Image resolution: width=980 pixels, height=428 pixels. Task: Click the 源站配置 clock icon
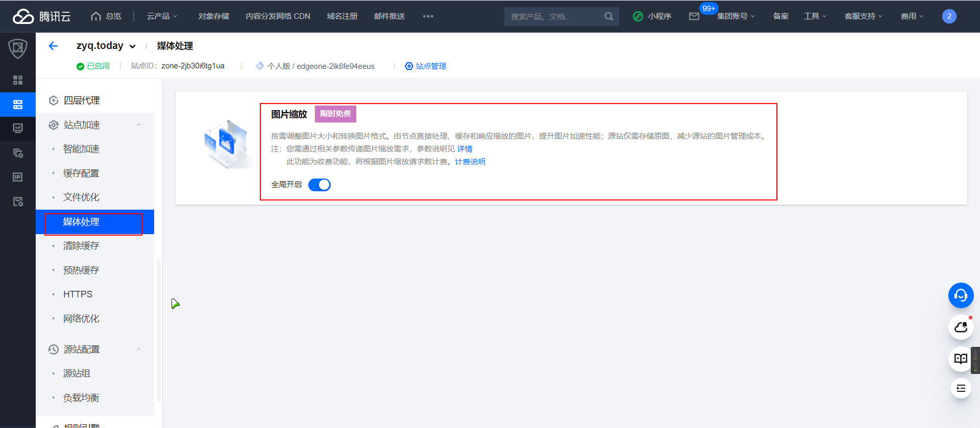54,349
